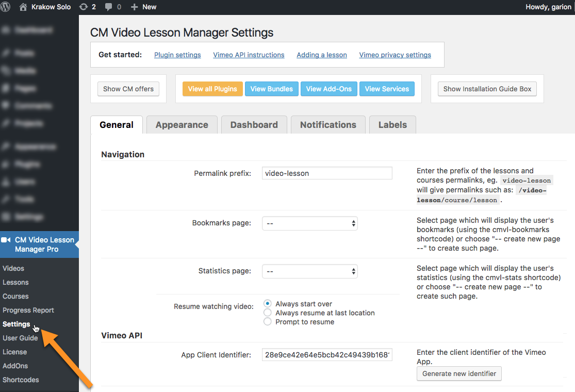Viewport: 575px width, 392px height.
Task: Open Courses in the sidebar menu
Action: [x=15, y=296]
